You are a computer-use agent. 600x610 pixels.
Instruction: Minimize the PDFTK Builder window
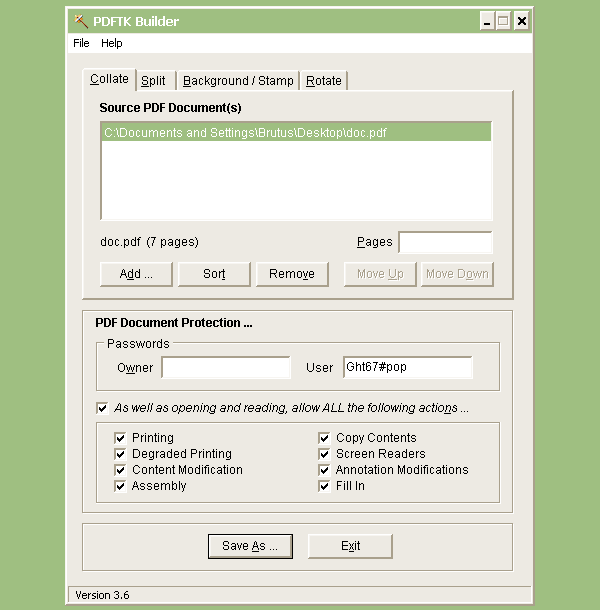[487, 21]
